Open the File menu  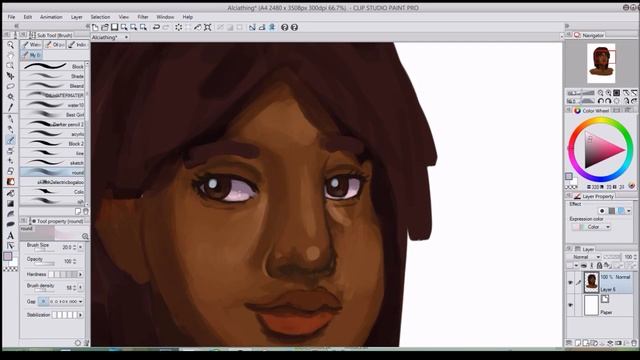click(11, 17)
